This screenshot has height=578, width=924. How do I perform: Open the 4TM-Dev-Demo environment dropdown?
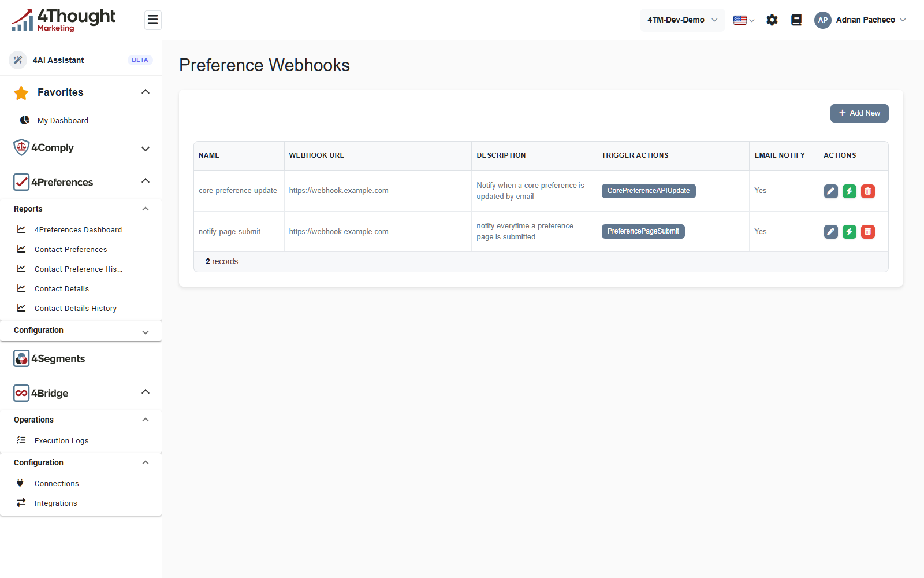(x=682, y=20)
